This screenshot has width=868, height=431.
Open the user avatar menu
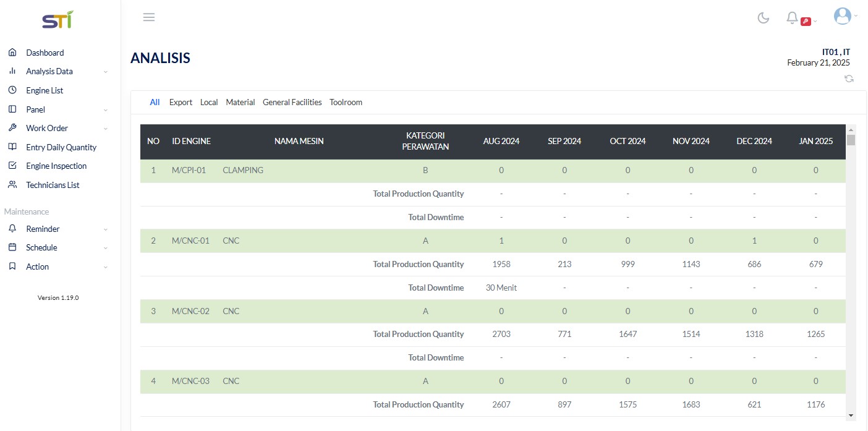(843, 16)
